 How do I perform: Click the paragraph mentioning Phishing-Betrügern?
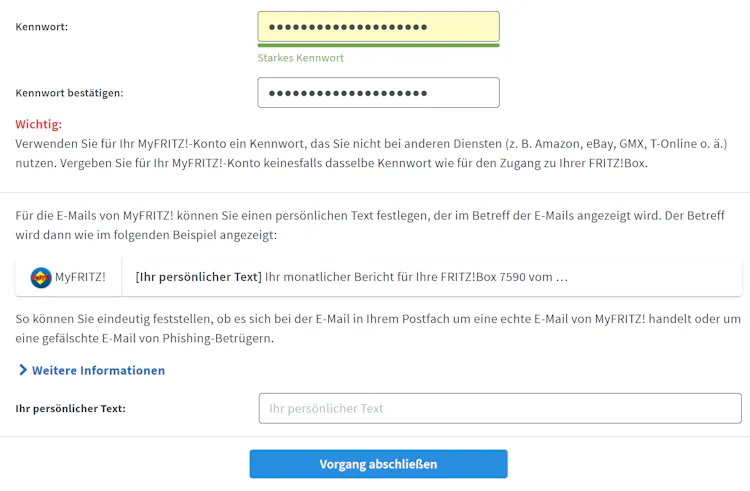pyautogui.click(x=370, y=328)
